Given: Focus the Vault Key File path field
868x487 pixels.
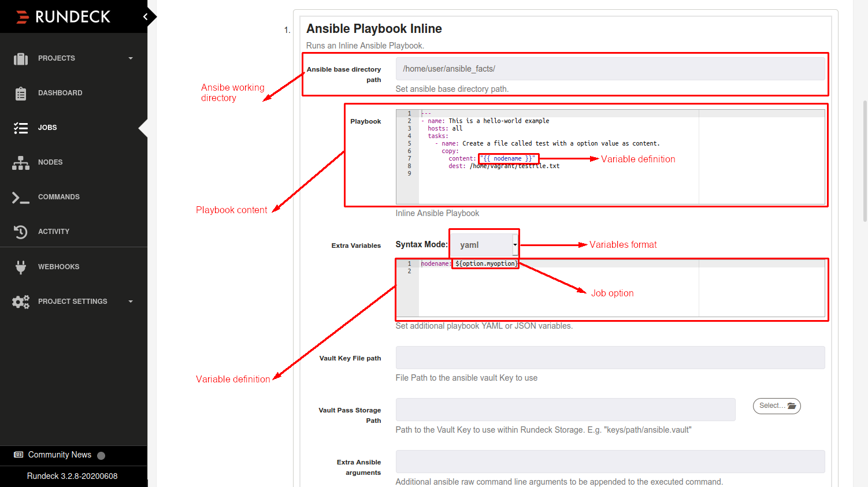Looking at the screenshot, I should tap(610, 358).
